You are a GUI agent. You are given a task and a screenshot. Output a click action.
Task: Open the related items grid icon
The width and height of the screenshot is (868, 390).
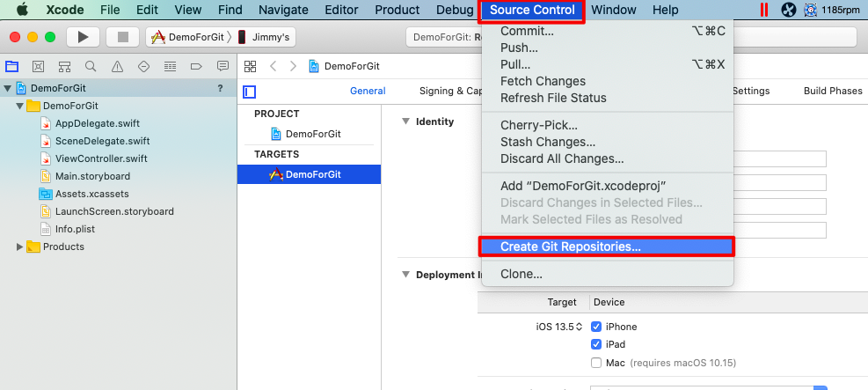251,67
